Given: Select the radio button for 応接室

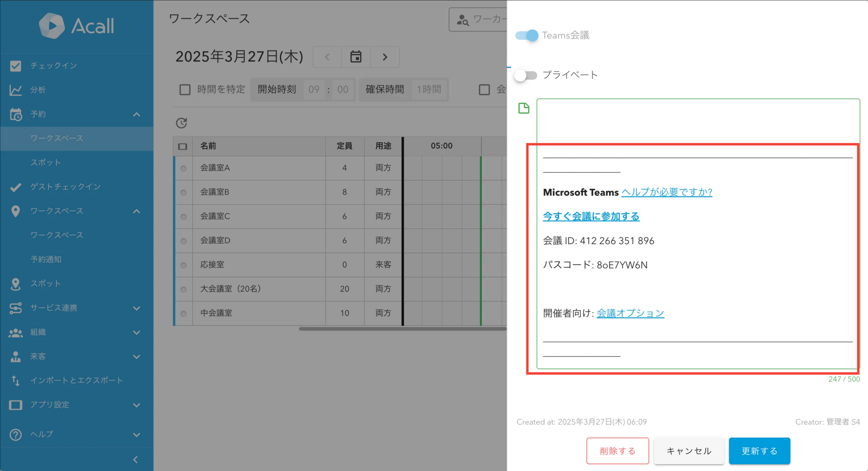Looking at the screenshot, I should tap(183, 265).
